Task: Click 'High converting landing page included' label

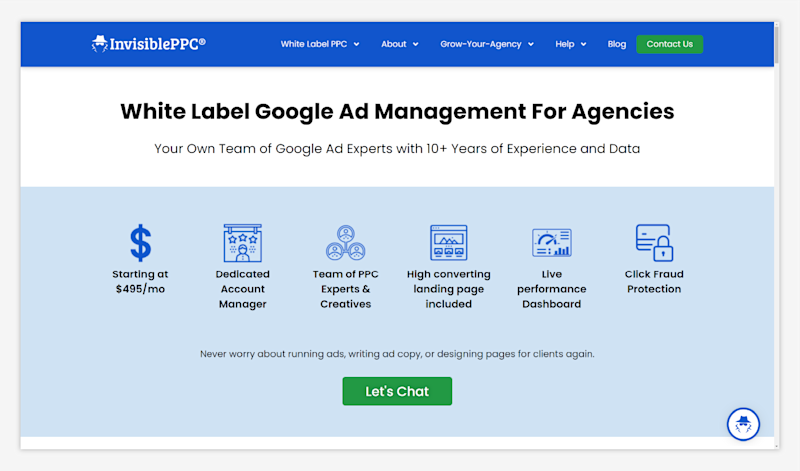Action: tap(448, 289)
